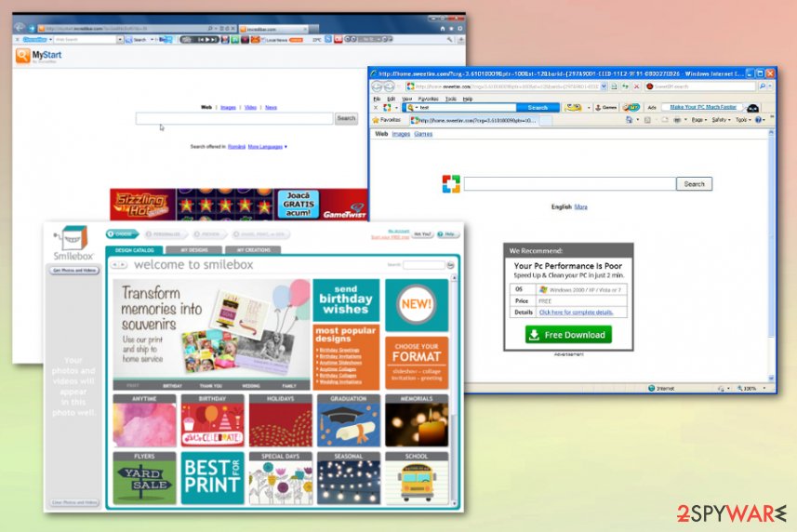Open the address bar dropdown in the Sweetim IE window
The image size is (797, 532).
(x=604, y=86)
